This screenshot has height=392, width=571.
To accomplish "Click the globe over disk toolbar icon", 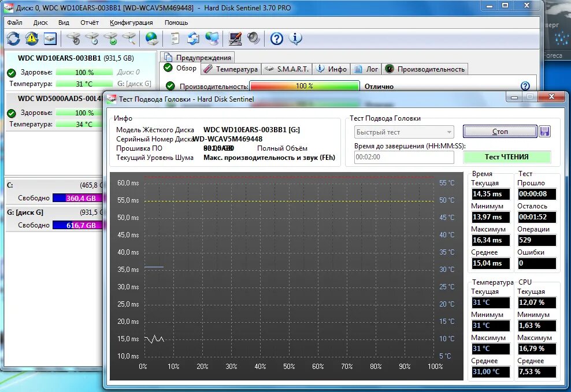I will (151, 38).
